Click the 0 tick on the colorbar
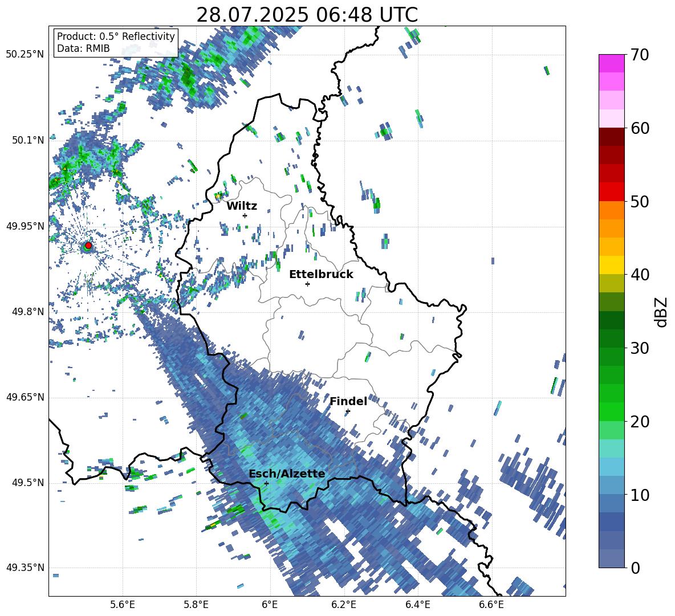Viewport: 675px width, 616px height. tap(636, 568)
